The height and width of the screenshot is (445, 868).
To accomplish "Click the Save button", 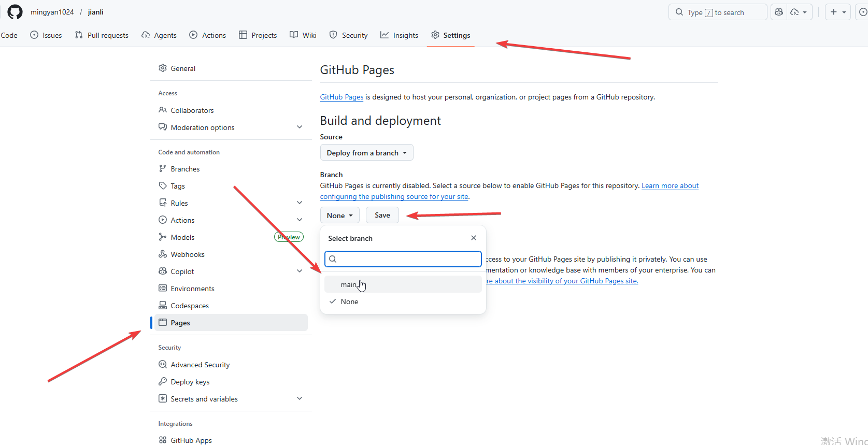I will click(x=382, y=215).
